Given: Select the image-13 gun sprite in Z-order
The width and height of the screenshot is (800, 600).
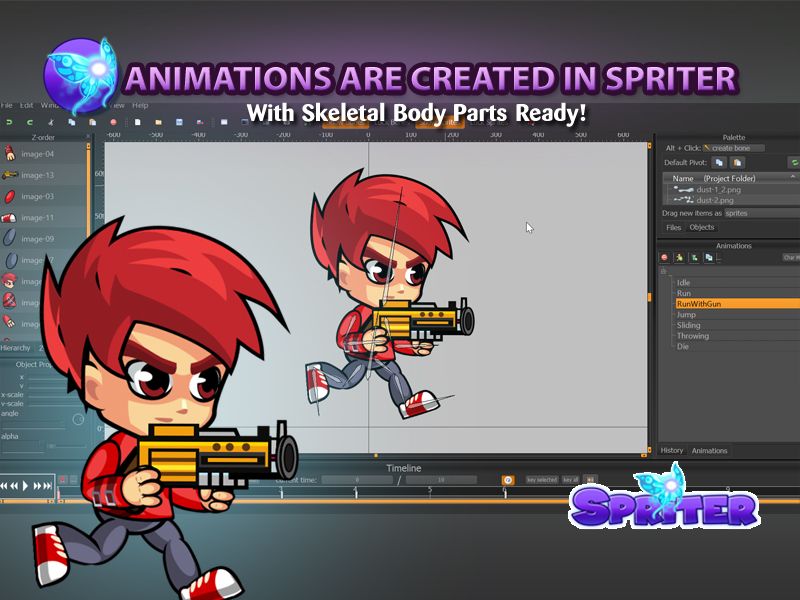Looking at the screenshot, I should click(9, 175).
